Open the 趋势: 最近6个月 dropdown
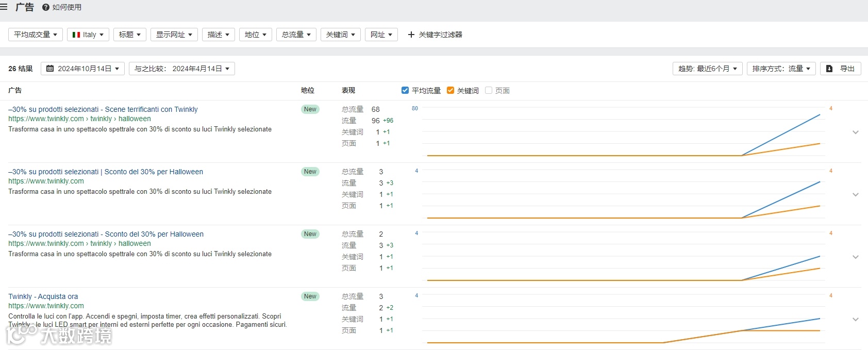Viewport: 868px width, 350px height. point(708,69)
